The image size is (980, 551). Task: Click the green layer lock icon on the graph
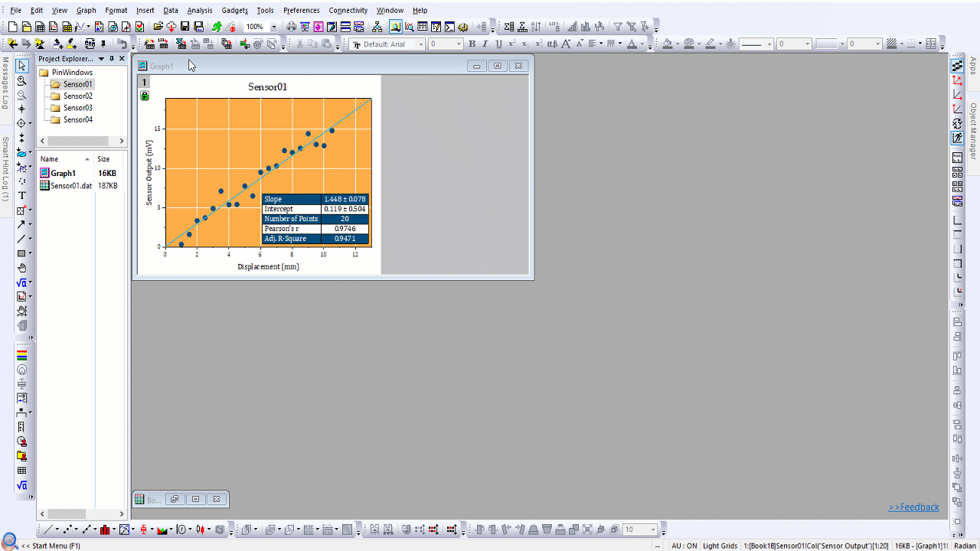(145, 96)
